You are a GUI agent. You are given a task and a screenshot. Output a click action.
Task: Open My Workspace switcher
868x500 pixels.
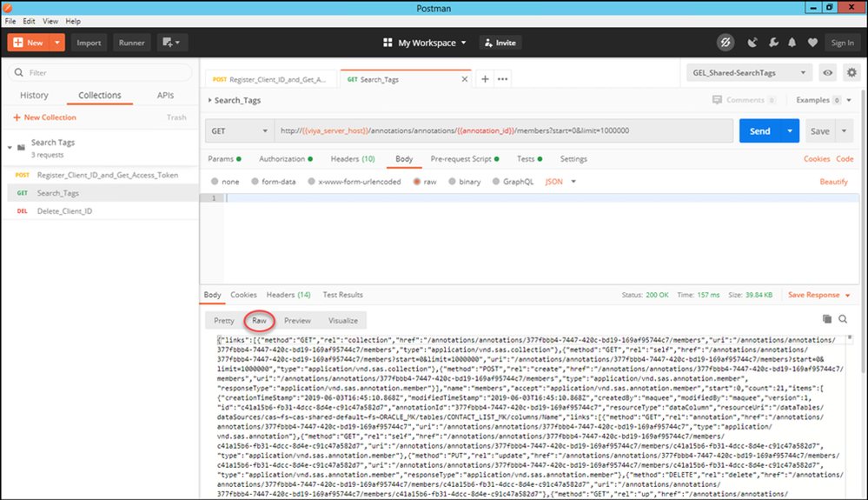click(425, 43)
